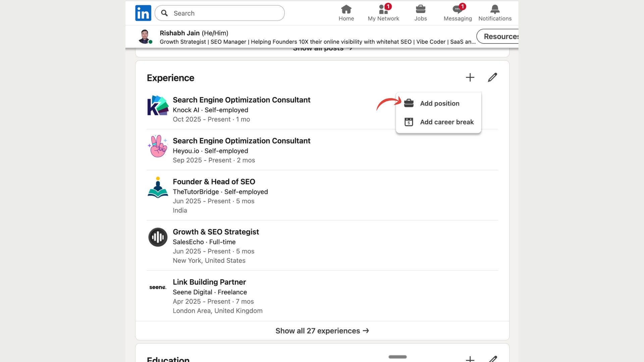Select Add career break menu option
This screenshot has height=362, width=644.
(446, 122)
